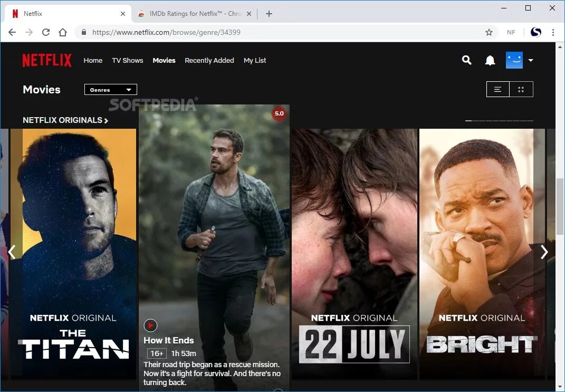The height and width of the screenshot is (392, 565).
Task: Go to Home in Netflix navigation
Action: (x=93, y=61)
